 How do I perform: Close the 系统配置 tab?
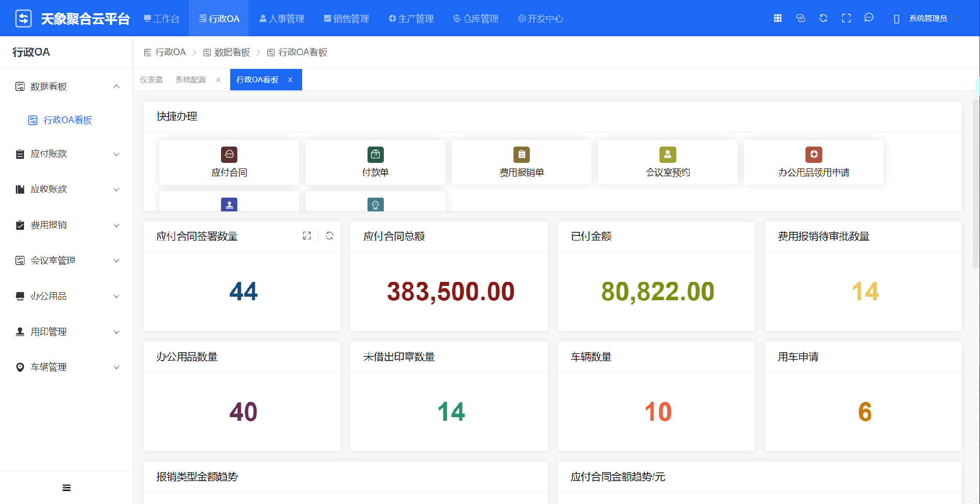point(218,80)
